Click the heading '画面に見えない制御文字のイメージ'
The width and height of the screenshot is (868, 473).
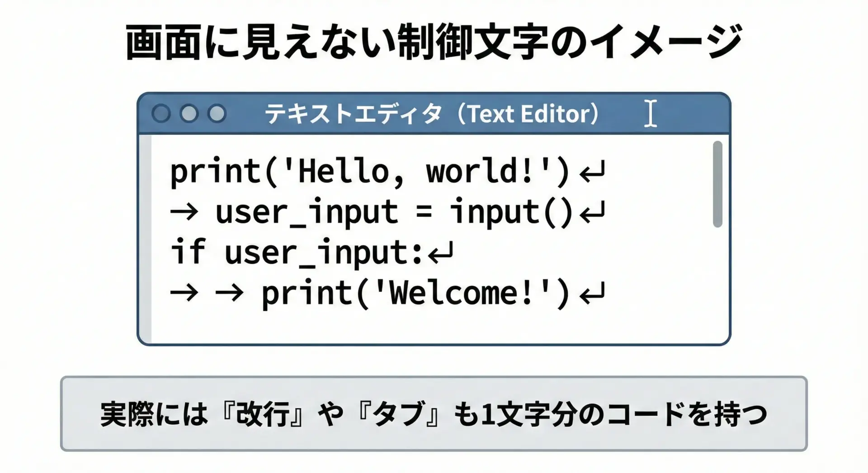(x=433, y=42)
